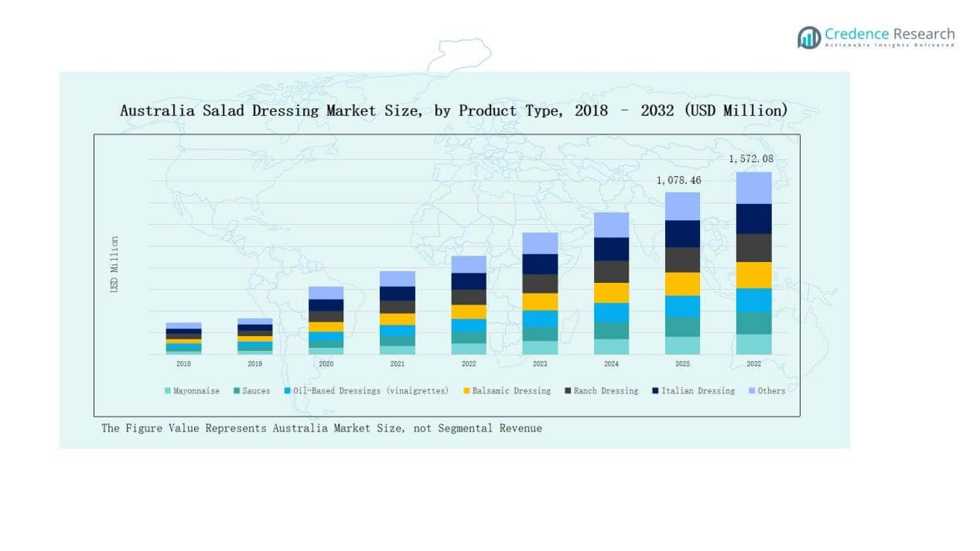
Task: Click the Italian Dressing legend swatch
Action: tap(654, 391)
